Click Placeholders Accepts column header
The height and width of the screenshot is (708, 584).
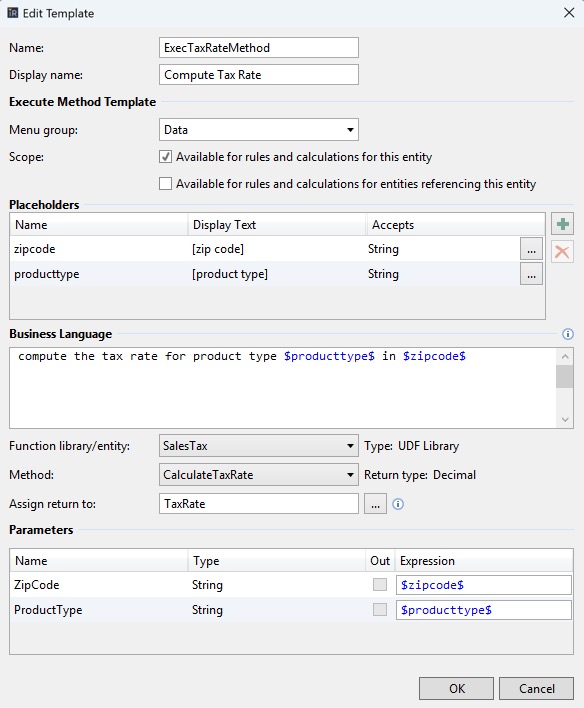click(455, 224)
